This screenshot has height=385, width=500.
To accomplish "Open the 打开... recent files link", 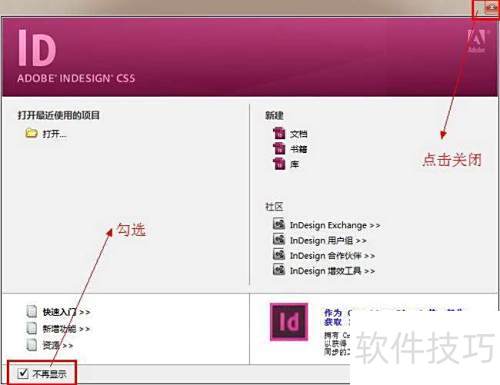I will (x=55, y=134).
